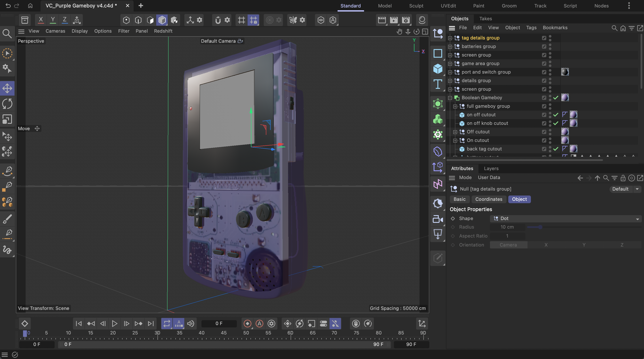Toggle Autokeying icon

(259, 324)
